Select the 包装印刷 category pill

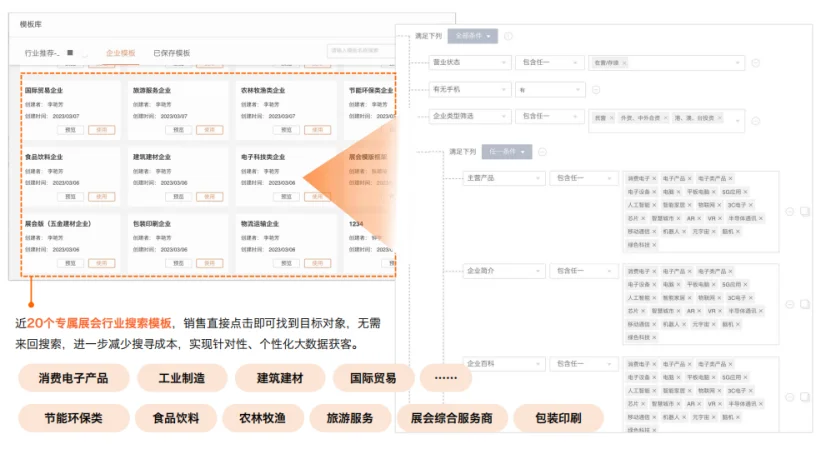[x=559, y=418]
